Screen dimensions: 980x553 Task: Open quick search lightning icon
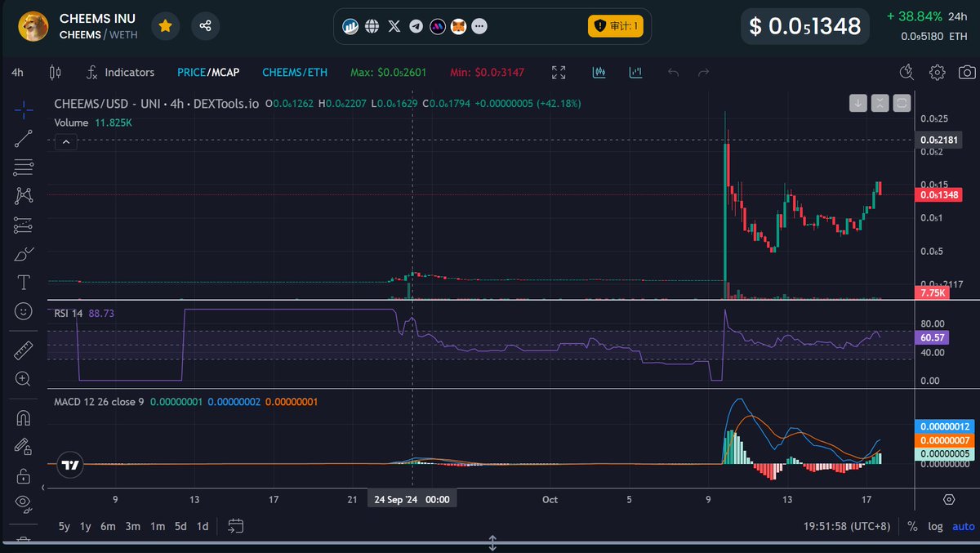click(x=906, y=72)
